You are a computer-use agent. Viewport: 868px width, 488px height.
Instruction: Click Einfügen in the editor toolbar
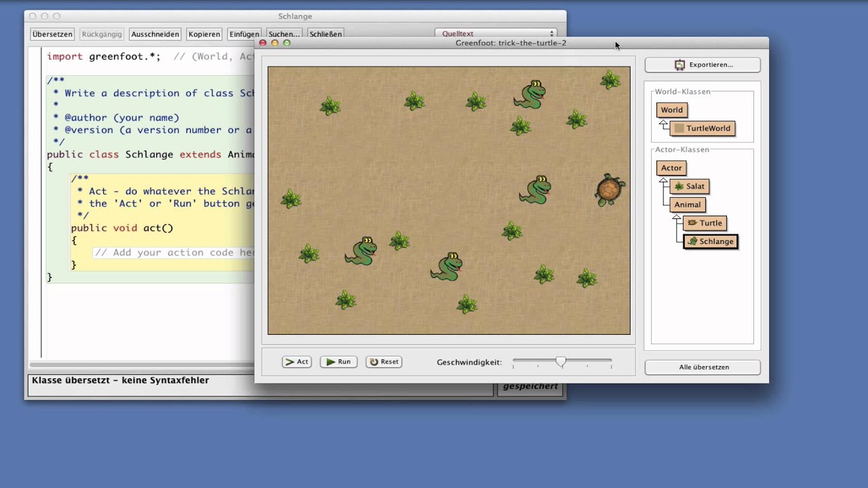point(244,34)
